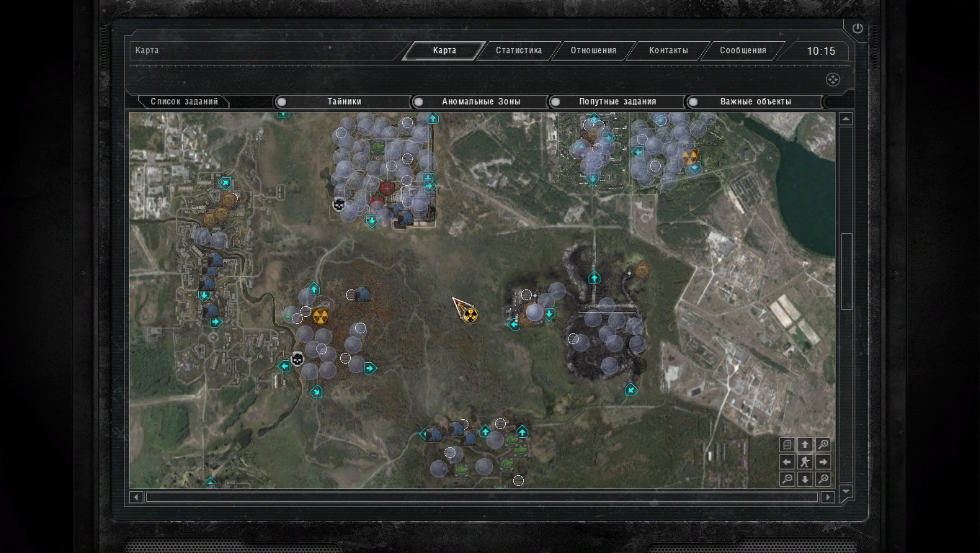Pan the map down with arrow button

[x=805, y=479]
